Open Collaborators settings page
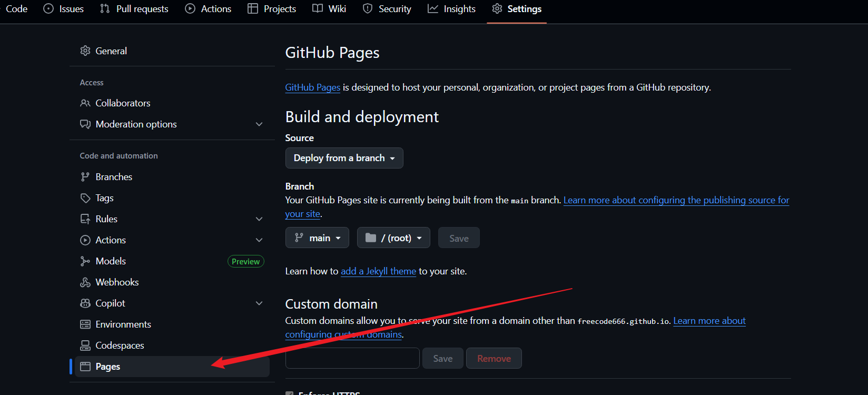The width and height of the screenshot is (868, 395). 123,103
